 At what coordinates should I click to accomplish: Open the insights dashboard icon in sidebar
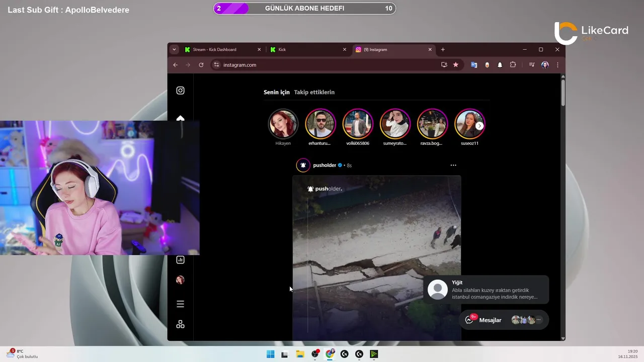(180, 260)
